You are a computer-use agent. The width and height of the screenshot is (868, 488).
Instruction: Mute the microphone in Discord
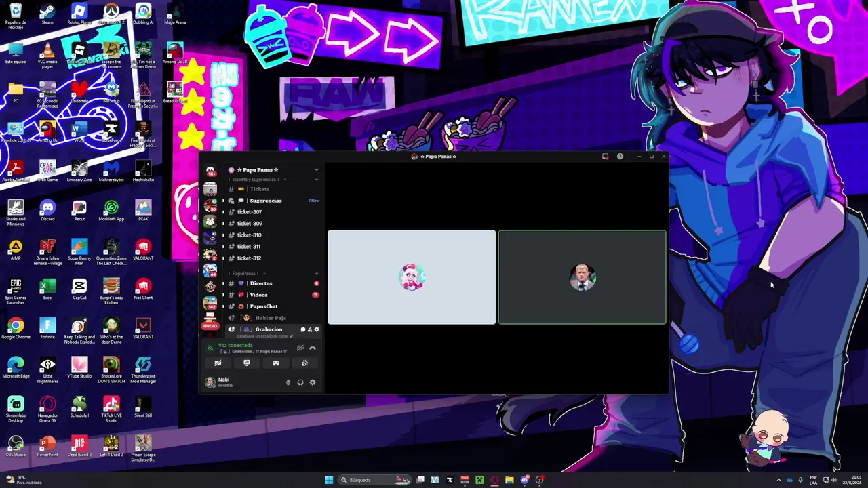pos(288,382)
